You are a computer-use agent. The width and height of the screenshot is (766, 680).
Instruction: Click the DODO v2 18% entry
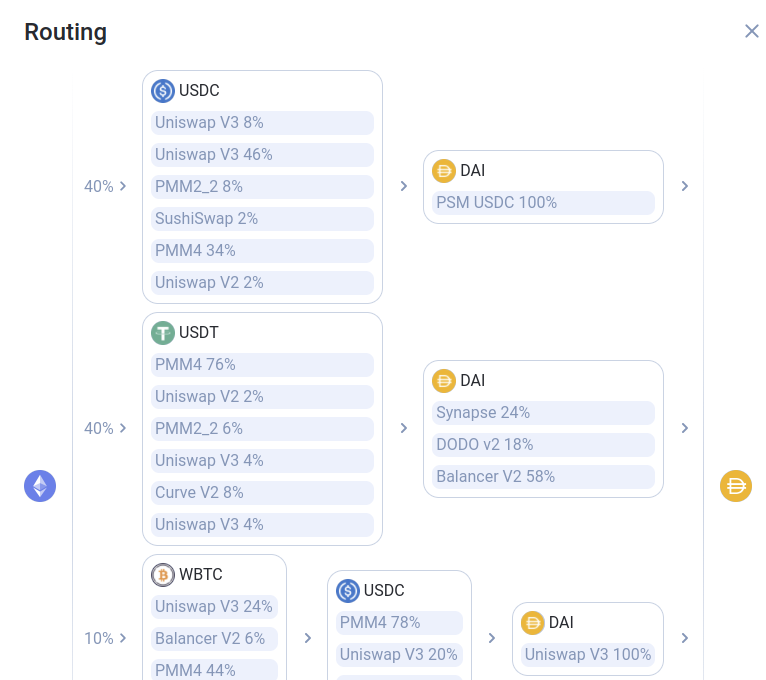[x=543, y=445]
